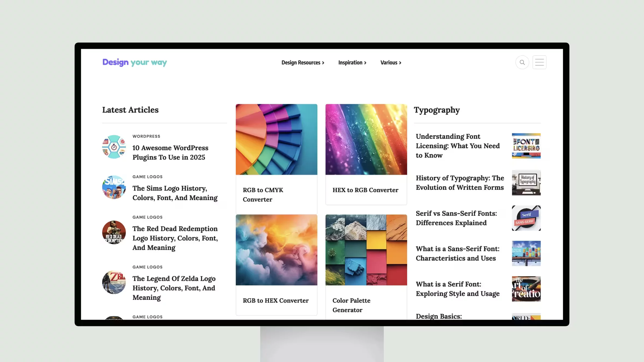Click the WordPress category label on first article

(x=146, y=136)
